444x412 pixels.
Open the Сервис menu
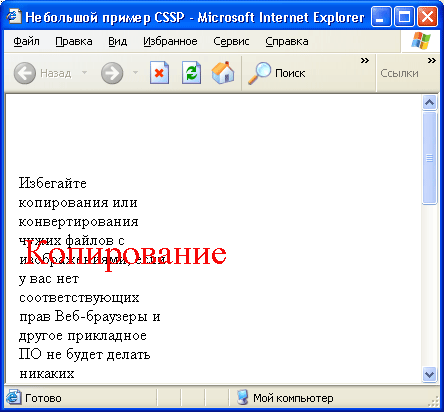point(231,41)
